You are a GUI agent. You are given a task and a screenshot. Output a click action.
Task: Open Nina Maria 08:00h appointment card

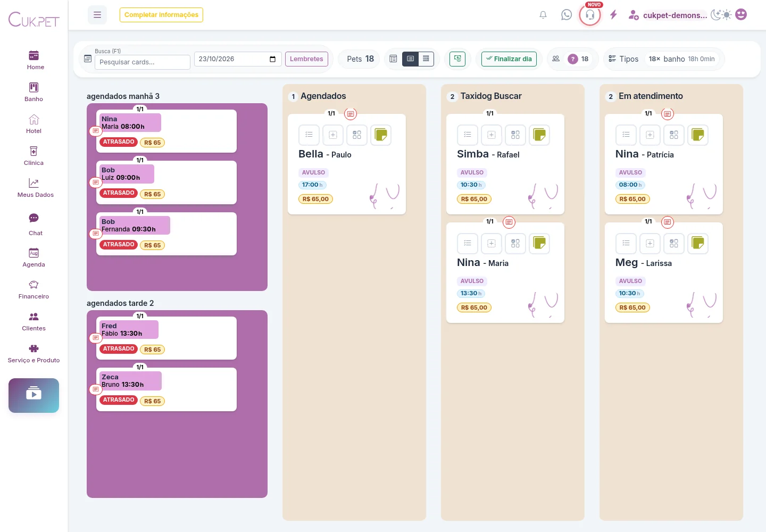[x=166, y=131]
